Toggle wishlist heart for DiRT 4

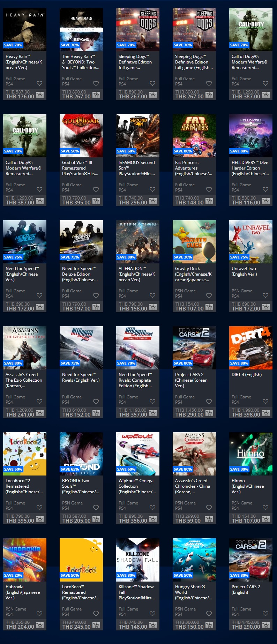coord(265,402)
